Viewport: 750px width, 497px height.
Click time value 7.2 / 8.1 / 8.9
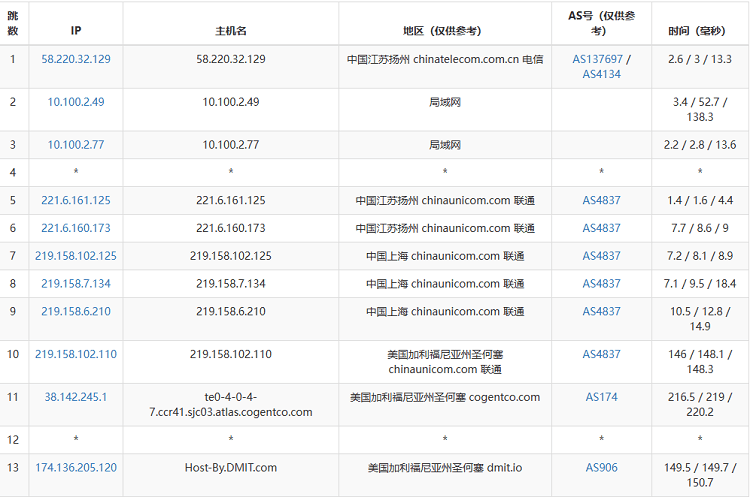click(x=700, y=256)
